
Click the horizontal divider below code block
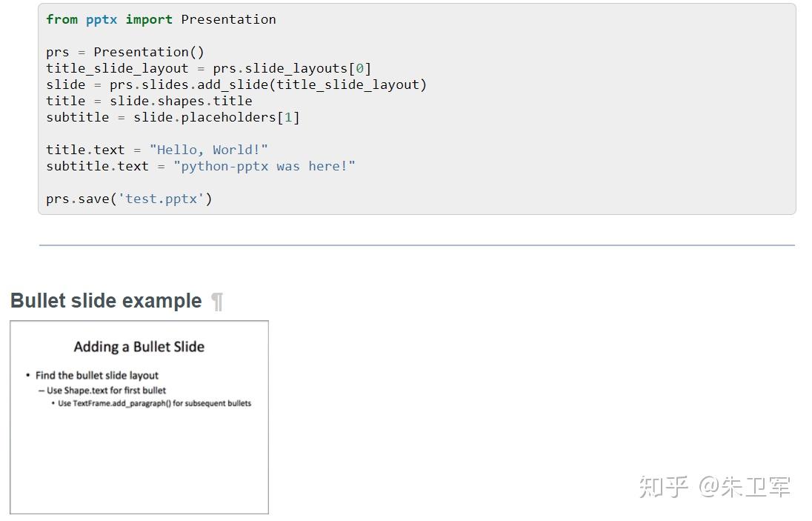(x=417, y=245)
